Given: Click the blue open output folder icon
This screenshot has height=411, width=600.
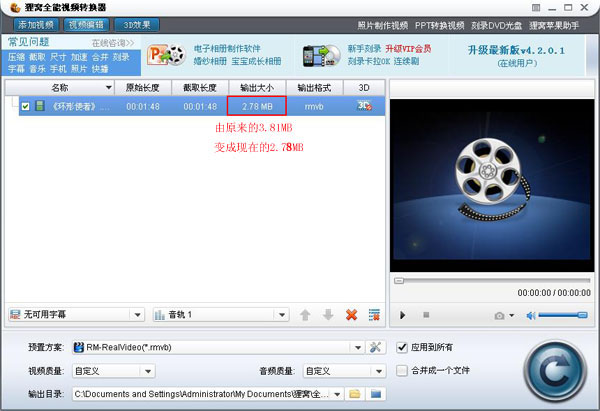Looking at the screenshot, I should pos(376,394).
